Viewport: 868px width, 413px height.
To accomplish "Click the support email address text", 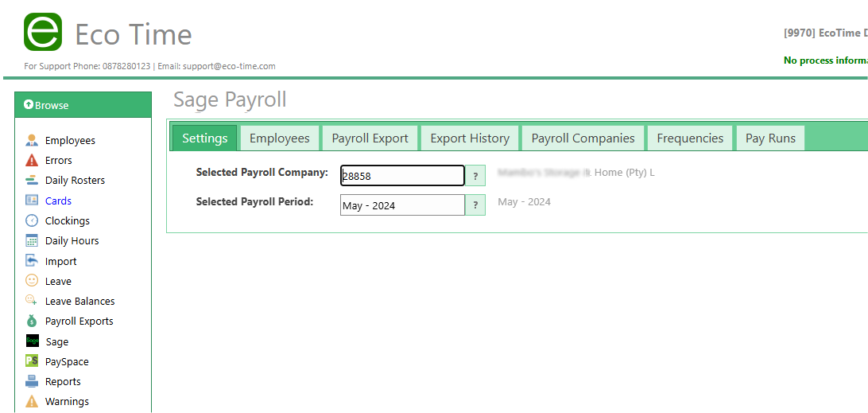I will (229, 66).
